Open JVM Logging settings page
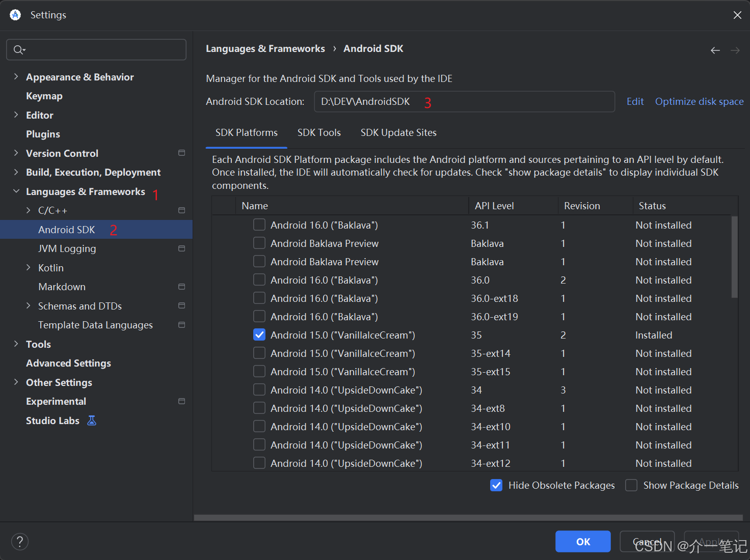 [67, 248]
